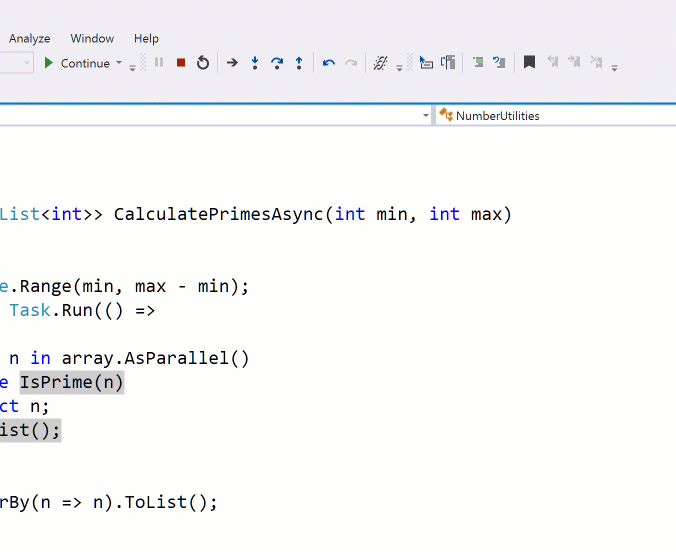
Task: Show next statement arrow icon
Action: 232,63
